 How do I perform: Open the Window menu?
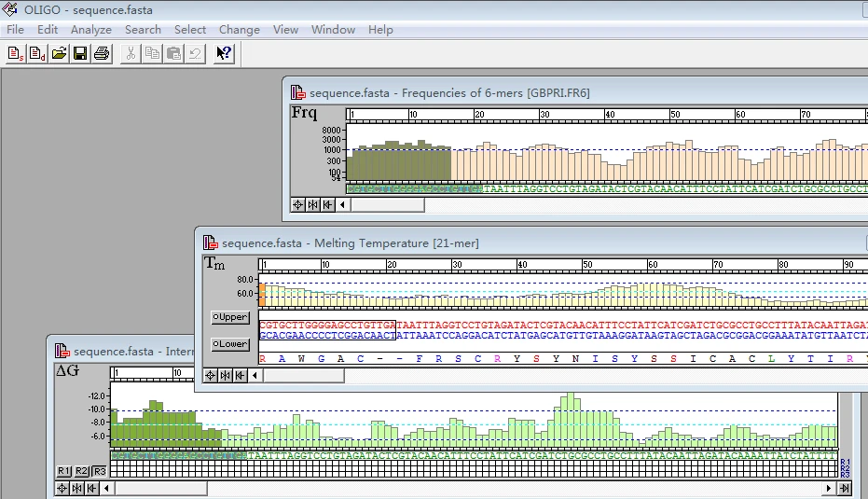point(333,29)
